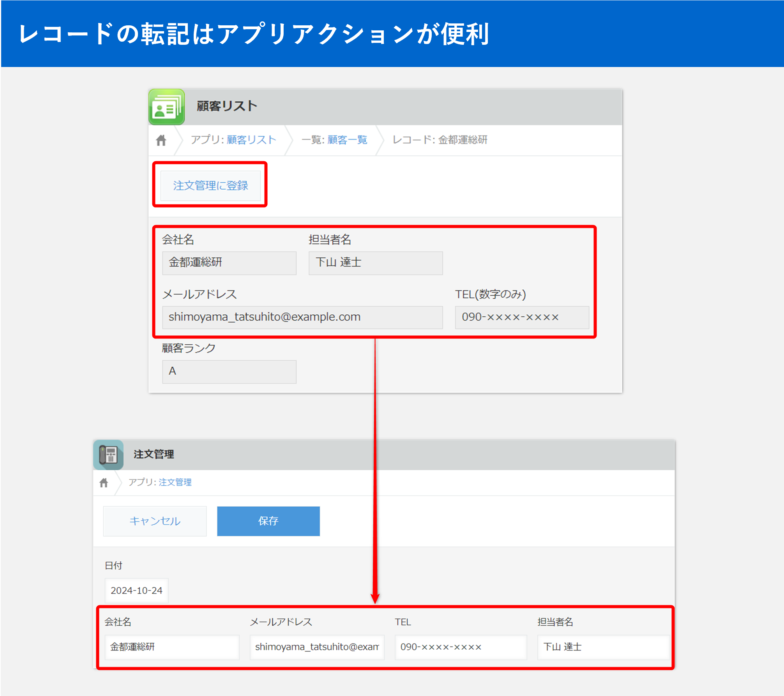Click the 注文管理 app phone icon

[109, 455]
